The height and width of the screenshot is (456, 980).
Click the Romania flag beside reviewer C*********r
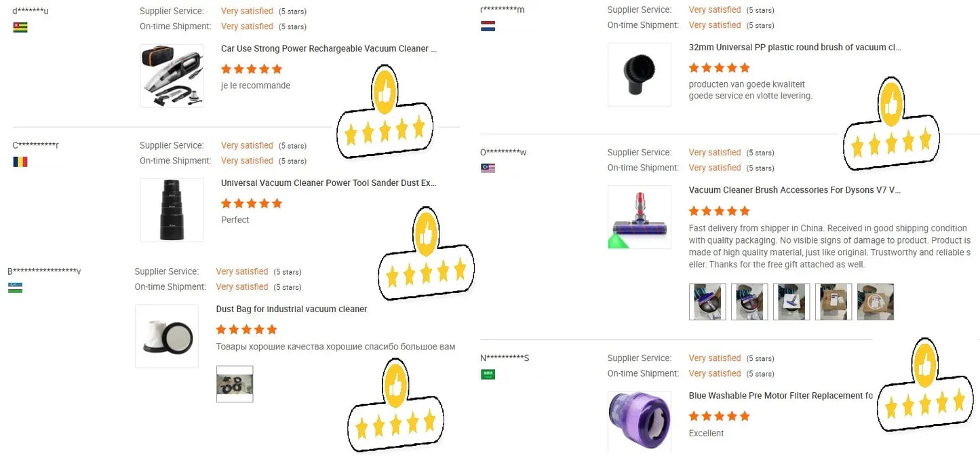(x=20, y=161)
